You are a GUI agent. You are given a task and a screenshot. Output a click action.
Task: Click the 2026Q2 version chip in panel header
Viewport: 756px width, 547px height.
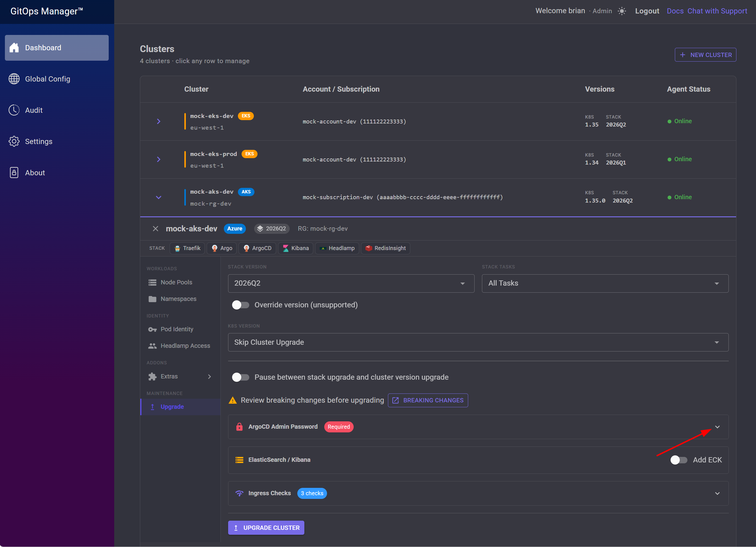272,229
